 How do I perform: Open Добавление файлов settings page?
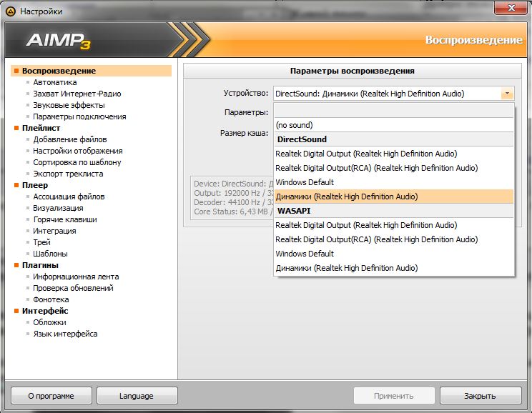tap(70, 139)
